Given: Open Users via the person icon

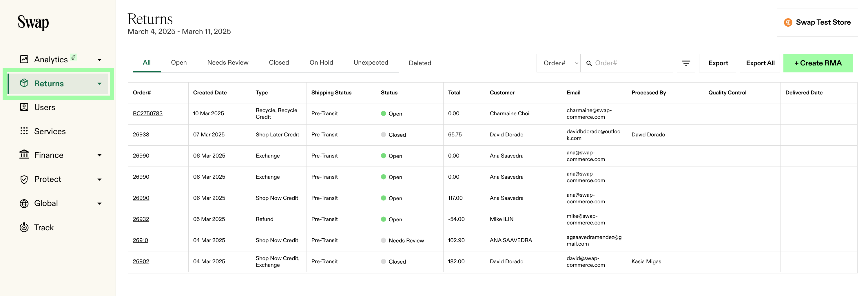Looking at the screenshot, I should coord(24,107).
